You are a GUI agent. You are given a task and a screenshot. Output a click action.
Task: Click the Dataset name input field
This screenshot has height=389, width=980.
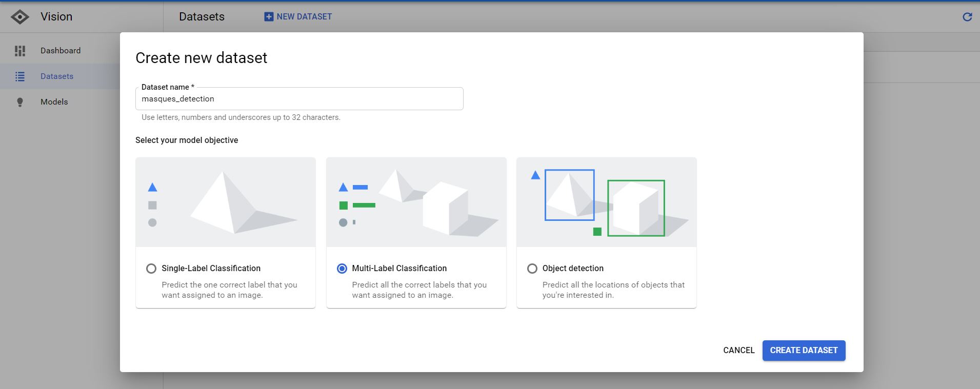(299, 99)
